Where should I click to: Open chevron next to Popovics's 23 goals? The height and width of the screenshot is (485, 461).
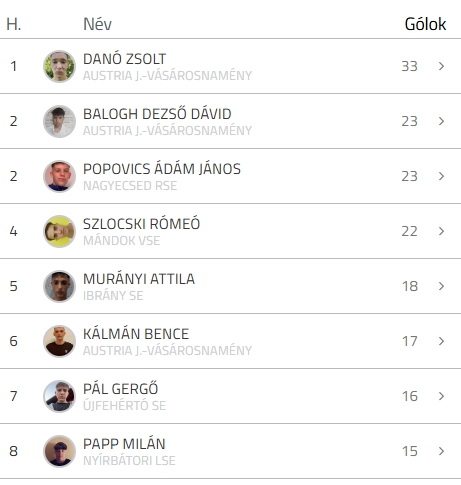click(x=441, y=176)
